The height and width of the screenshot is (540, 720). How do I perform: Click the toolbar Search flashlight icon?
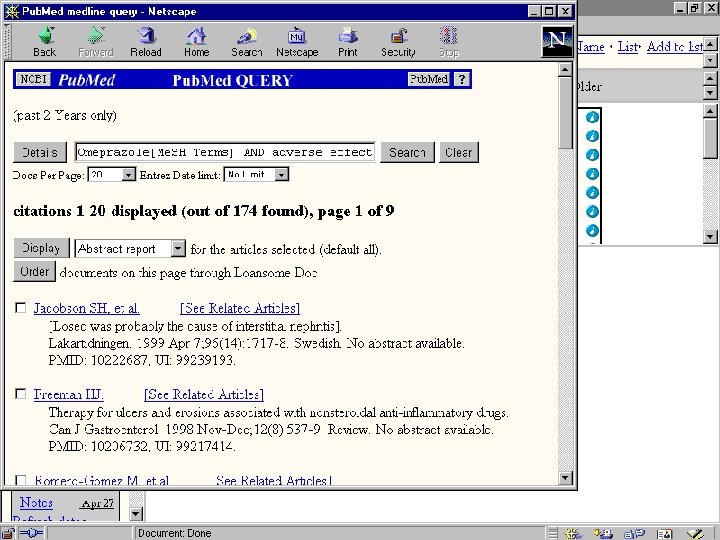(247, 42)
